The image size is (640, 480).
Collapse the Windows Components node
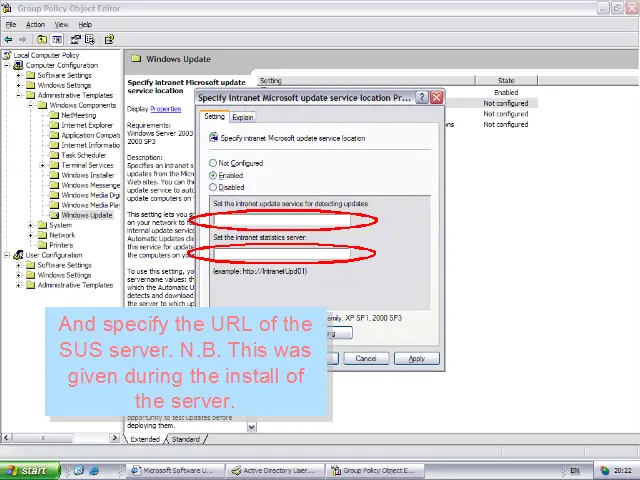pos(31,105)
